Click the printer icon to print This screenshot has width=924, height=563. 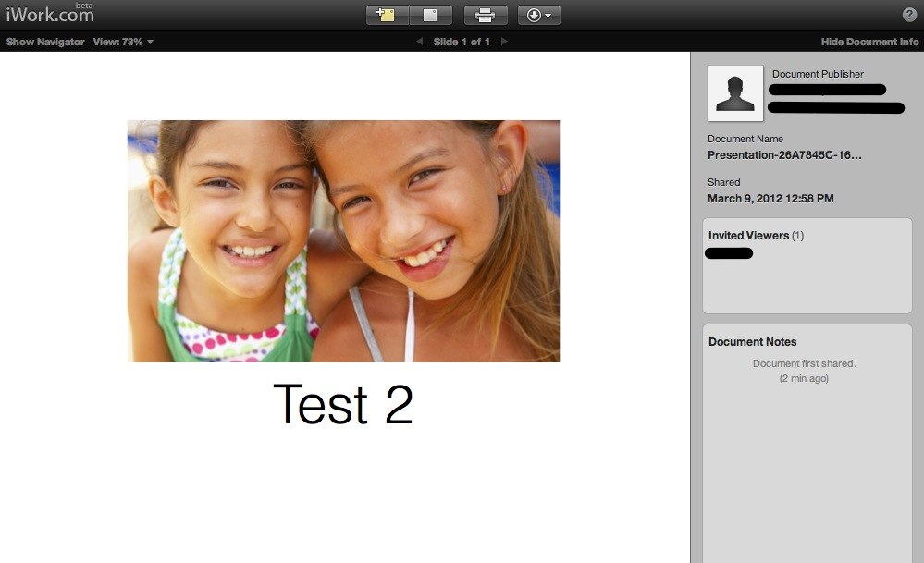(x=486, y=15)
